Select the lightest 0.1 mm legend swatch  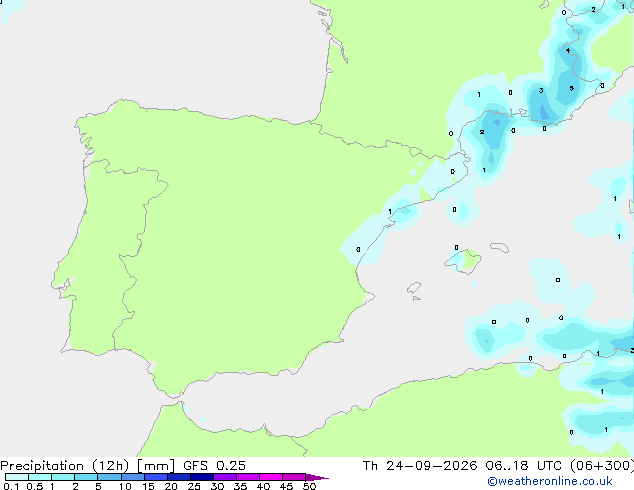point(17,477)
